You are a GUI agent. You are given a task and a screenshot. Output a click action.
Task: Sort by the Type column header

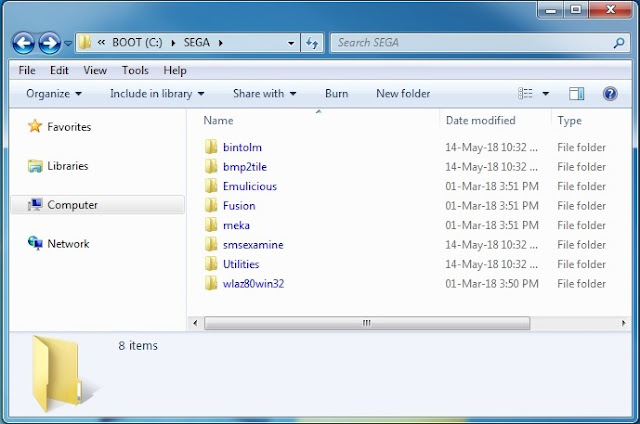[569, 121]
